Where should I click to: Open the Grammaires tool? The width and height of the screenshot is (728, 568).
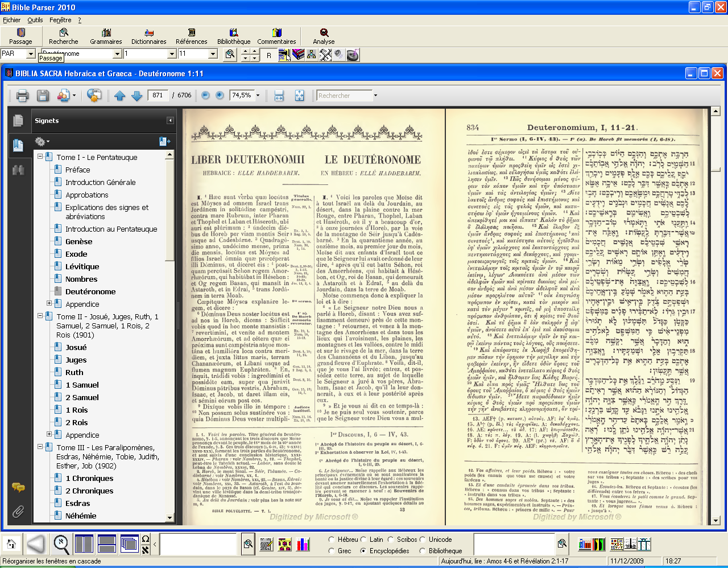coord(106,36)
